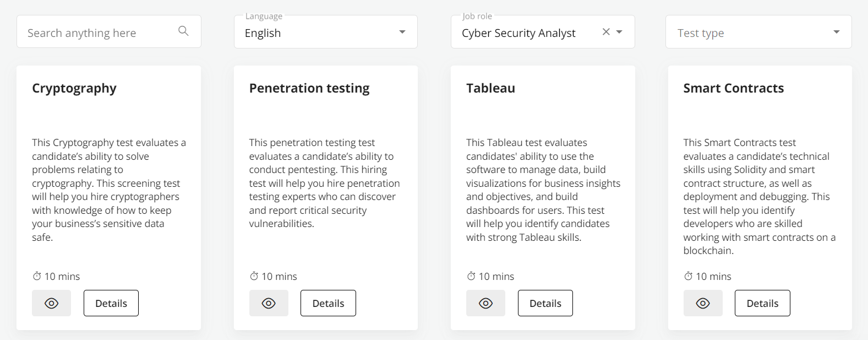Toggle the preview eye for Tableau
868x340 pixels.
point(485,303)
